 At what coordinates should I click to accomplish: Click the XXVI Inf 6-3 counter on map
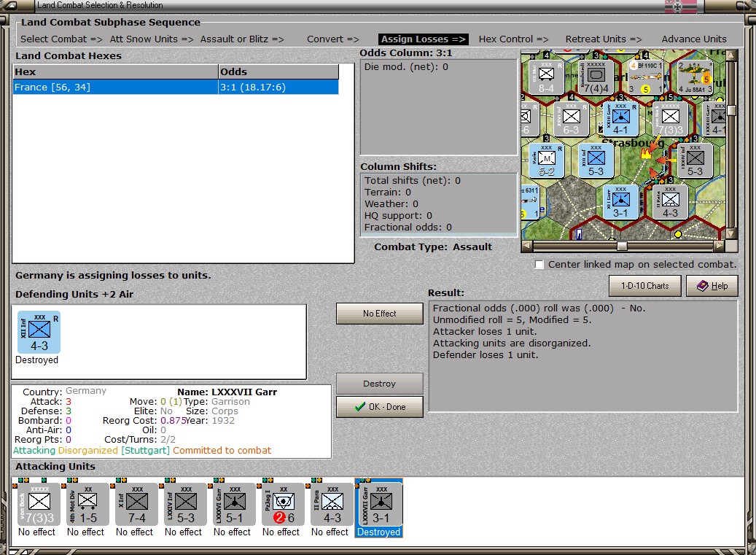[x=572, y=119]
